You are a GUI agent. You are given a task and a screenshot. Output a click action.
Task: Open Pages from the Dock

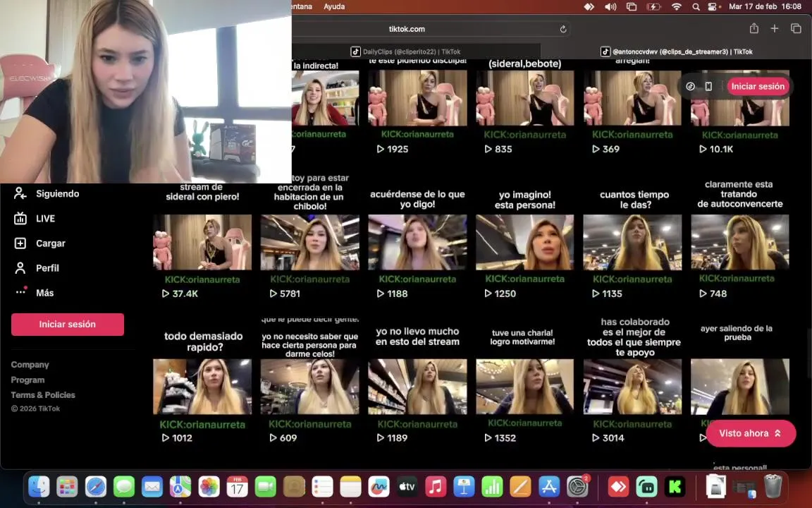pyautogui.click(x=520, y=487)
